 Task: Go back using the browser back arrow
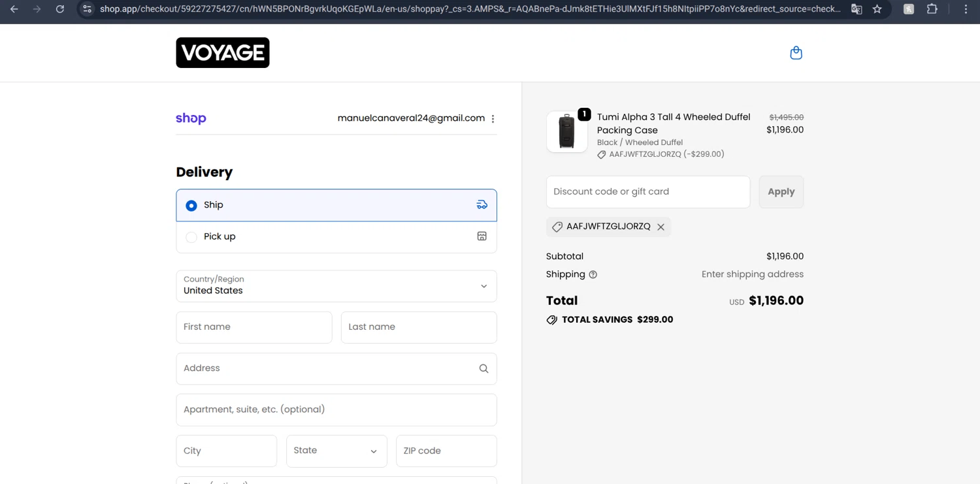(x=14, y=9)
